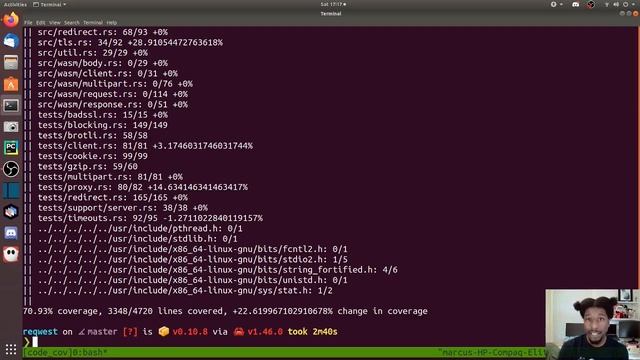The width and height of the screenshot is (640, 360).
Task: Open the clock and calendar in top bar
Action: pos(333,4)
